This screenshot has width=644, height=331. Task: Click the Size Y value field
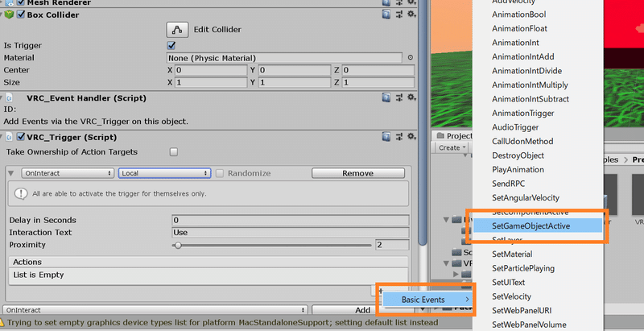(295, 82)
